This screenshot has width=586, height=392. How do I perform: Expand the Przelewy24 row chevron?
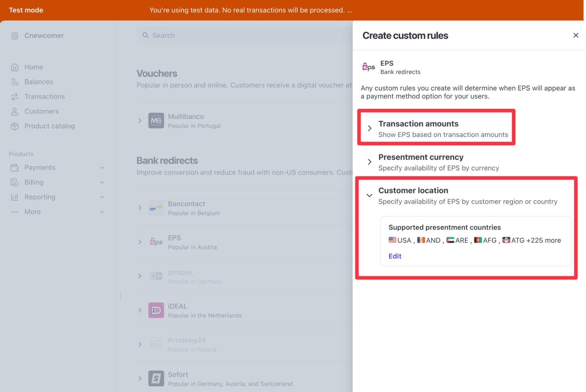click(140, 344)
